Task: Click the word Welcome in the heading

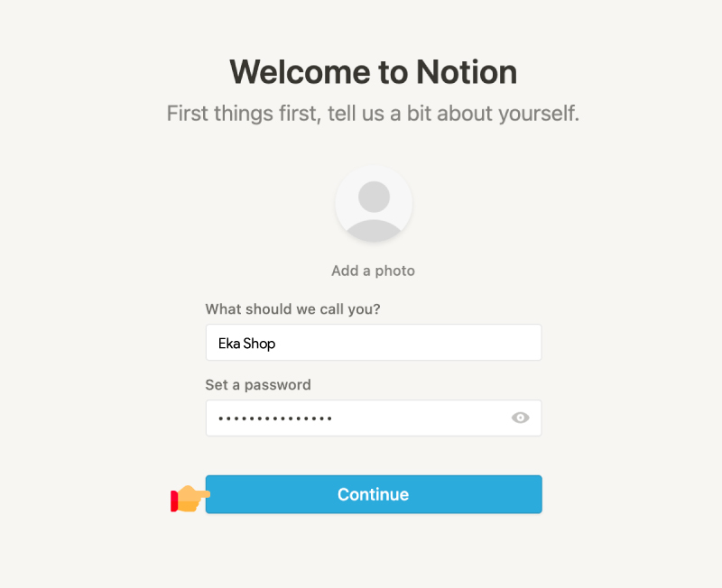Action: [x=300, y=72]
